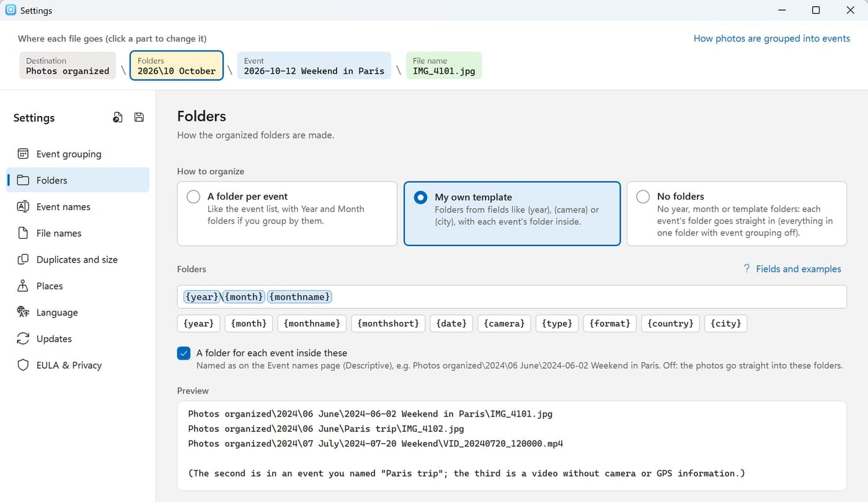
Task: Click the save icon beside the Settings heading
Action: (x=139, y=117)
